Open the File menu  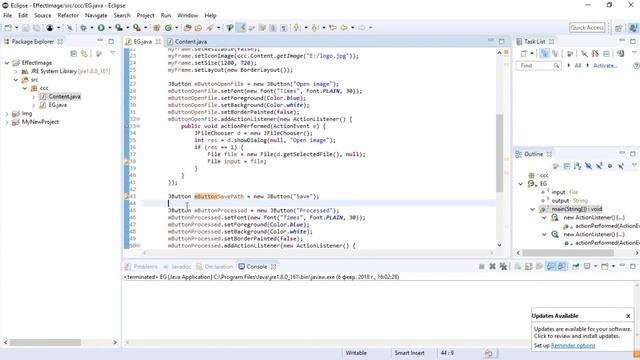click(x=8, y=16)
